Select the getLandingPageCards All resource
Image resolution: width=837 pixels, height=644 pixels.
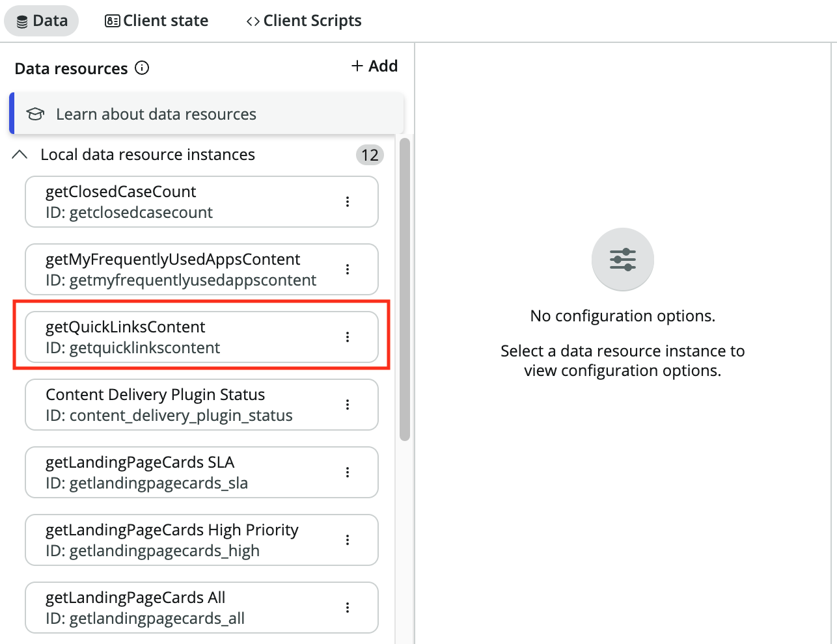tap(202, 608)
